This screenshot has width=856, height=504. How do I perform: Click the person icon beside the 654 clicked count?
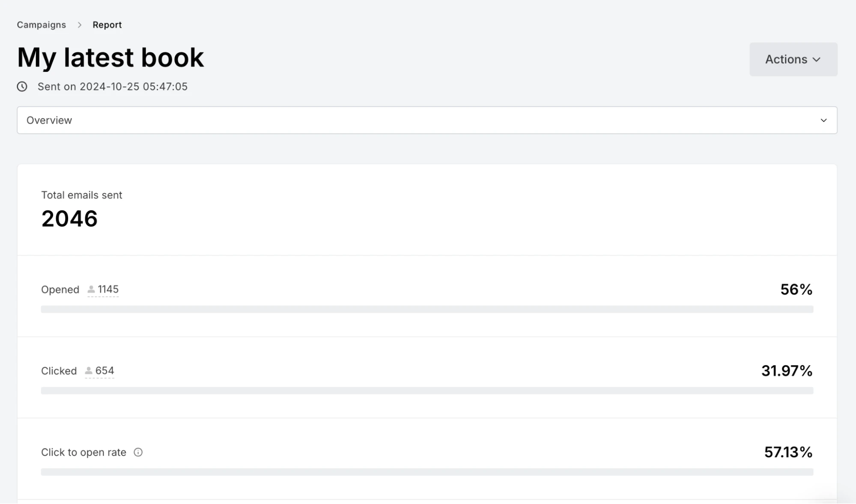click(89, 371)
